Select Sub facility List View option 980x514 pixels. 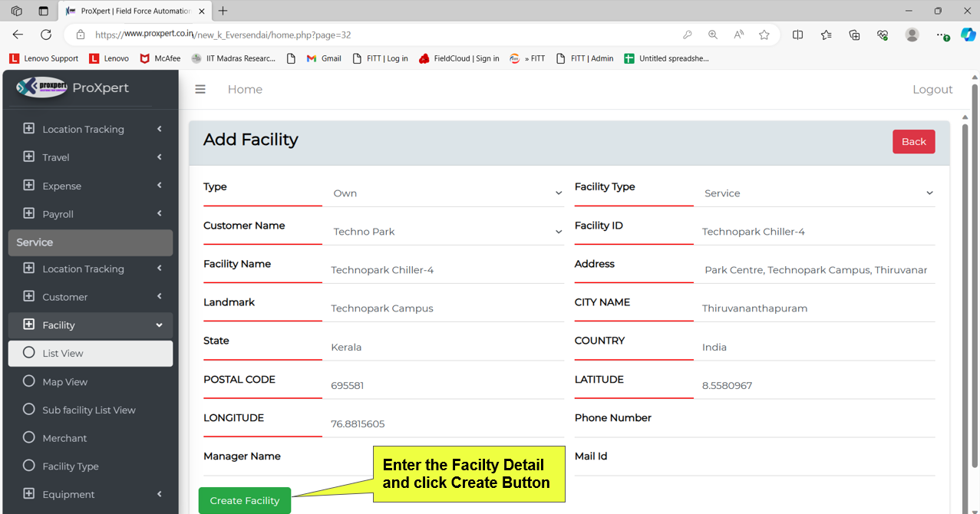88,410
